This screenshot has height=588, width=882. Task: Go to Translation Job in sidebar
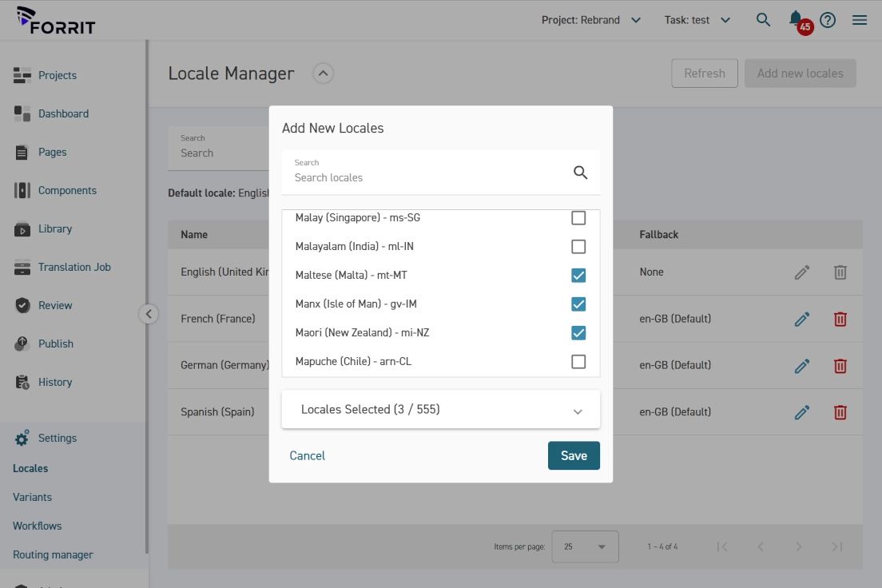tap(74, 267)
